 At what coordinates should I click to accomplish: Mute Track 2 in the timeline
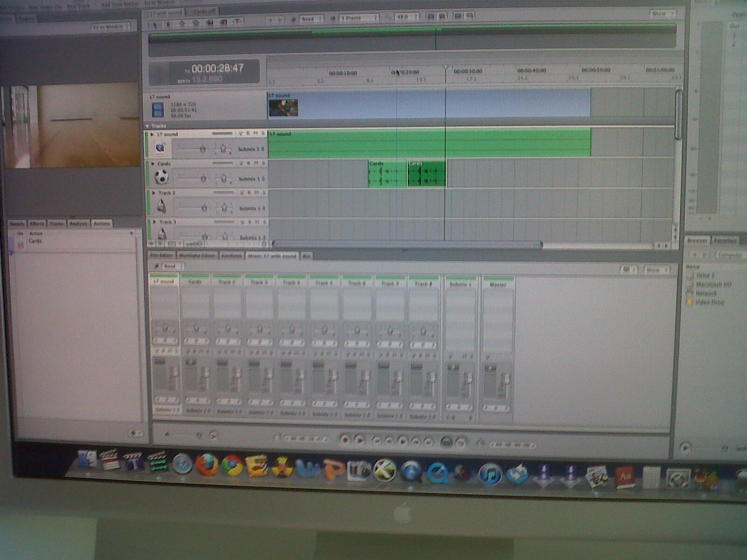(256, 192)
